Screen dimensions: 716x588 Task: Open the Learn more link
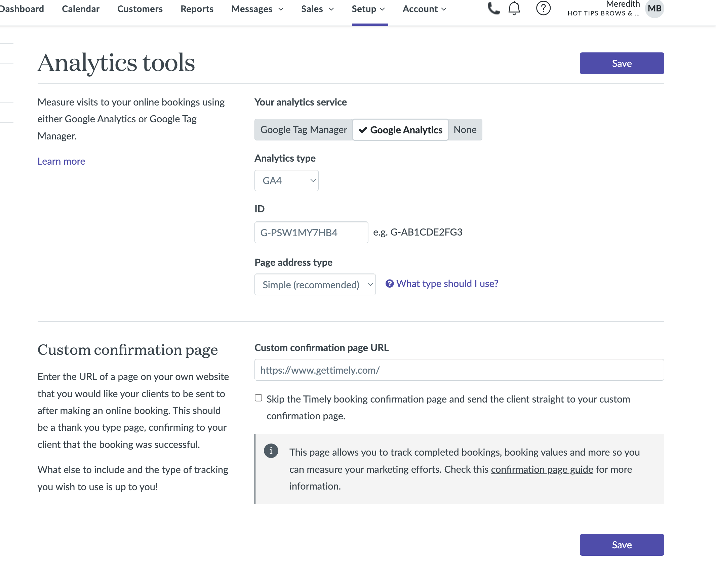[61, 161]
